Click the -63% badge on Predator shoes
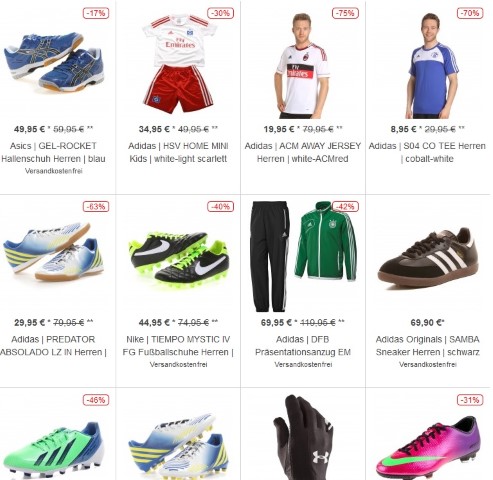The image size is (493, 480). click(x=96, y=207)
